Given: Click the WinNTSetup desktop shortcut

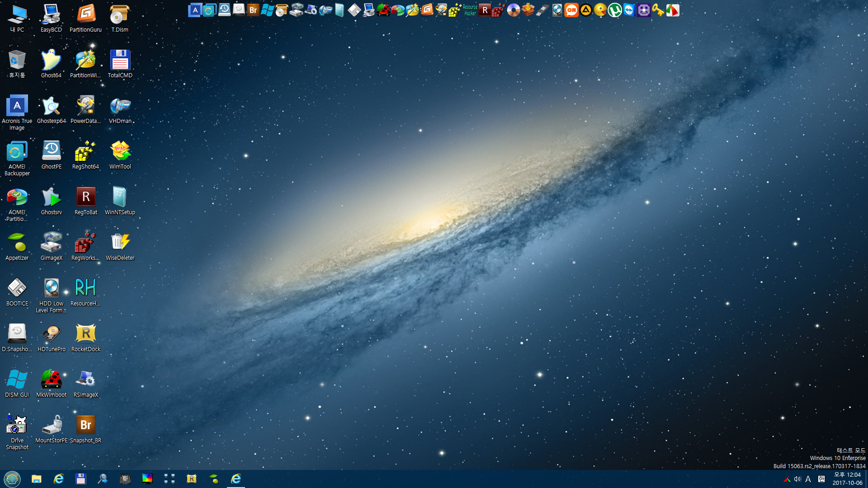Looking at the screenshot, I should pos(120,201).
